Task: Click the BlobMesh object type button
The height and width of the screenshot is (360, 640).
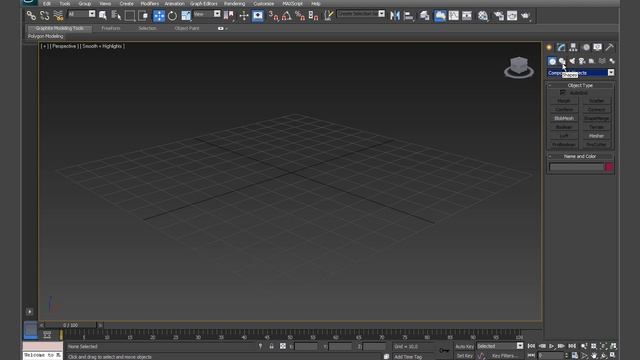Action: pos(564,118)
